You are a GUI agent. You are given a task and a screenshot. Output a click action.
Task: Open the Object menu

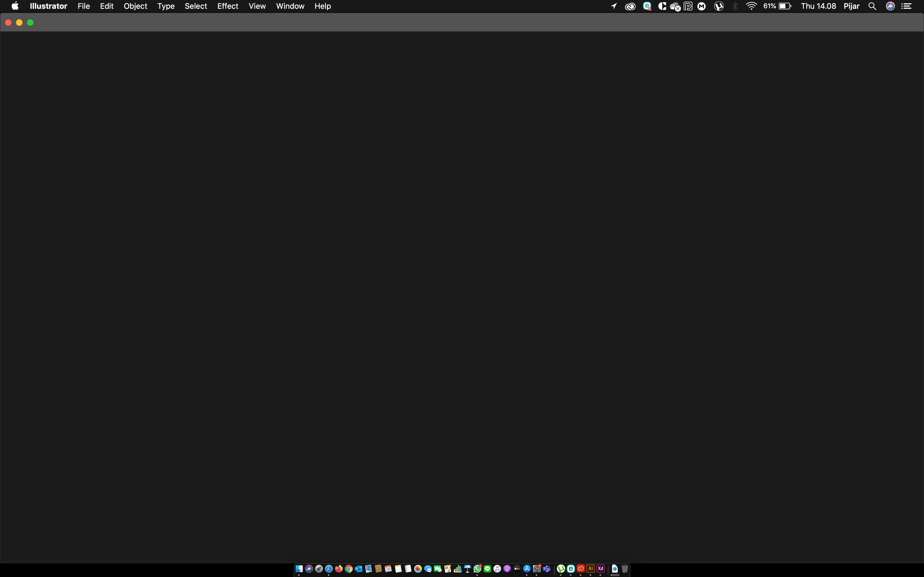pyautogui.click(x=135, y=6)
